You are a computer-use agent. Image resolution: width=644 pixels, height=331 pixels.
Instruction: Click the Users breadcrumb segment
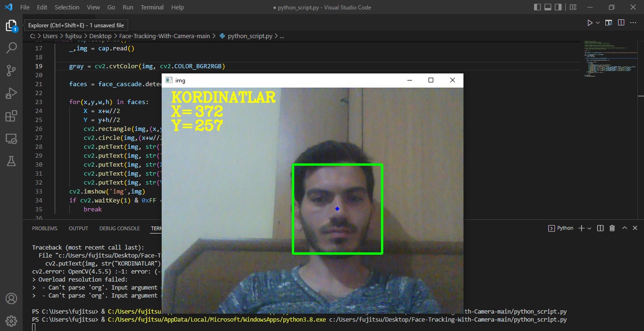(50, 36)
